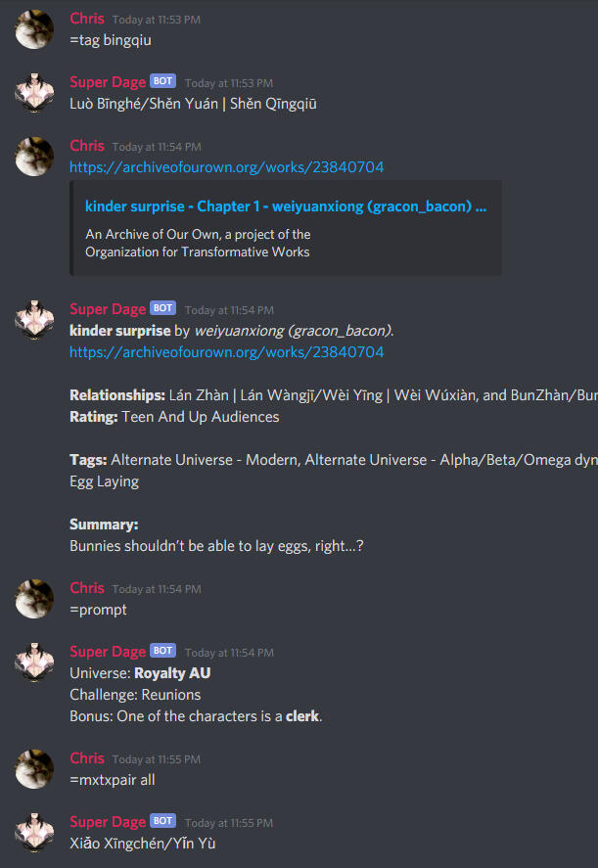Open the archiveofourown link in Chris's message
Image resolution: width=598 pixels, height=868 pixels.
226,167
